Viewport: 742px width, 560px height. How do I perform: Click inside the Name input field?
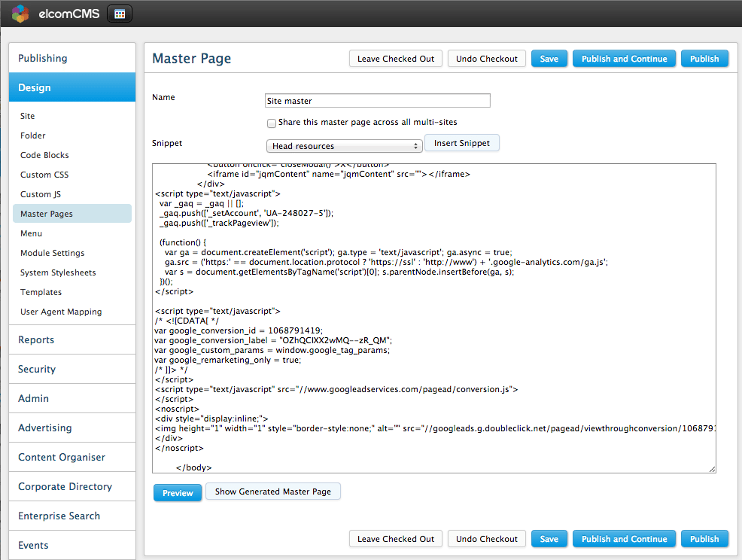(x=376, y=100)
